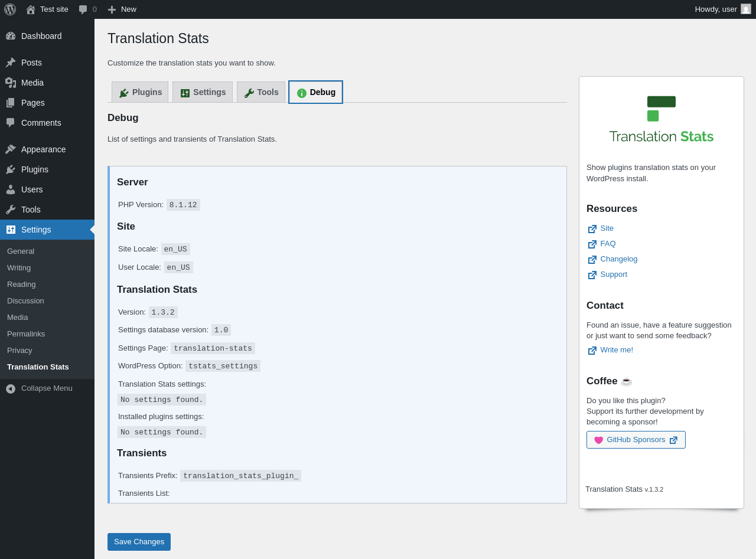The height and width of the screenshot is (559, 756).
Task: Select Translation Stats submenu item
Action: (x=47, y=367)
